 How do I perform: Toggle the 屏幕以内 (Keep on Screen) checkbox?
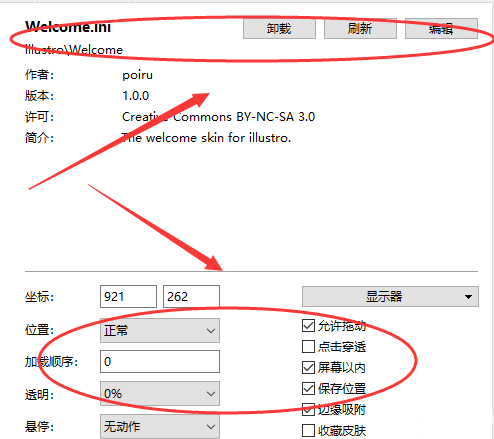point(308,367)
